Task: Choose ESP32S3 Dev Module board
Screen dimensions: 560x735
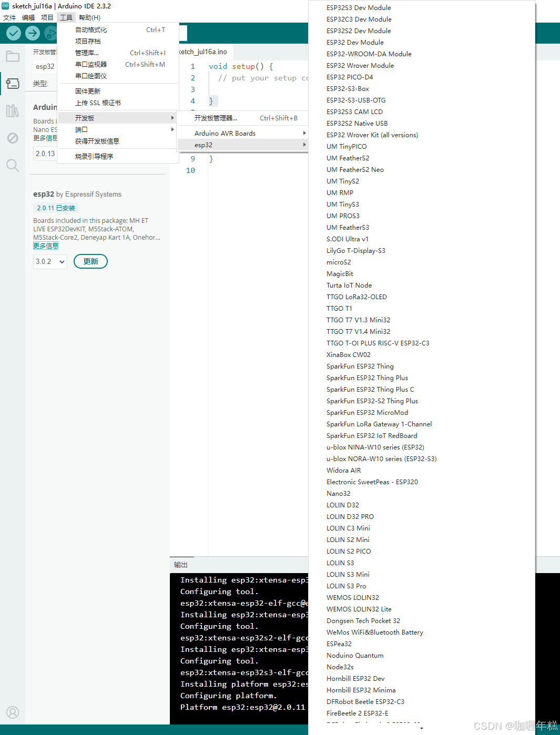Action: coord(422,8)
